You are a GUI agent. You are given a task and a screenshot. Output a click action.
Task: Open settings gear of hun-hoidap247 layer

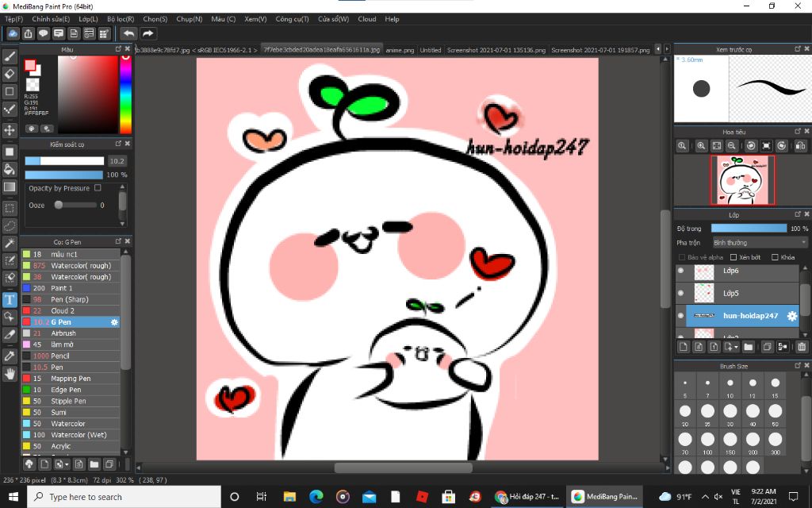792,316
